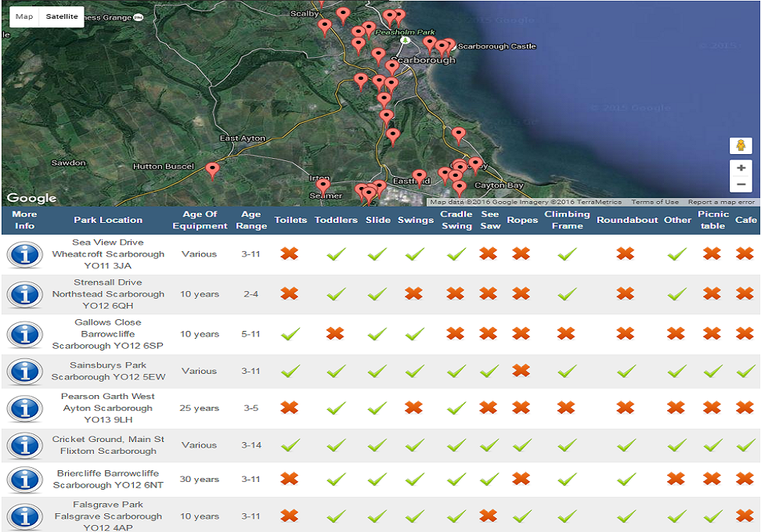
Task: Switch map to Satellite view
Action: click(x=62, y=16)
